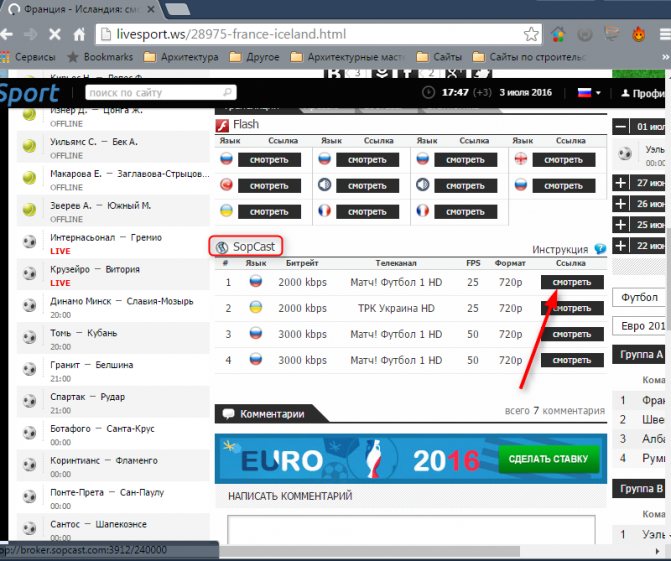Open the Динамо Минск – Славия-Мозырь match
Image resolution: width=671 pixels, height=561 pixels.
pyautogui.click(x=113, y=307)
